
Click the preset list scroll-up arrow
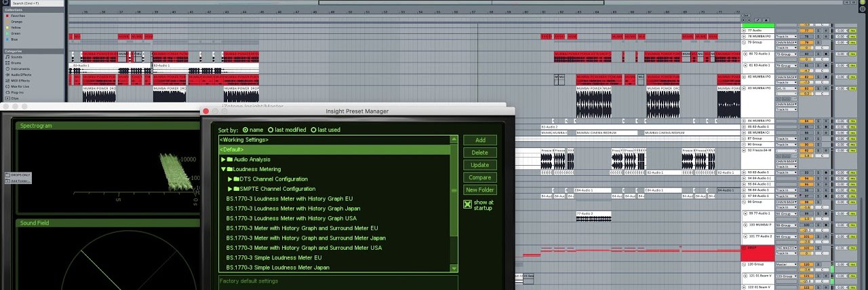tap(454, 139)
